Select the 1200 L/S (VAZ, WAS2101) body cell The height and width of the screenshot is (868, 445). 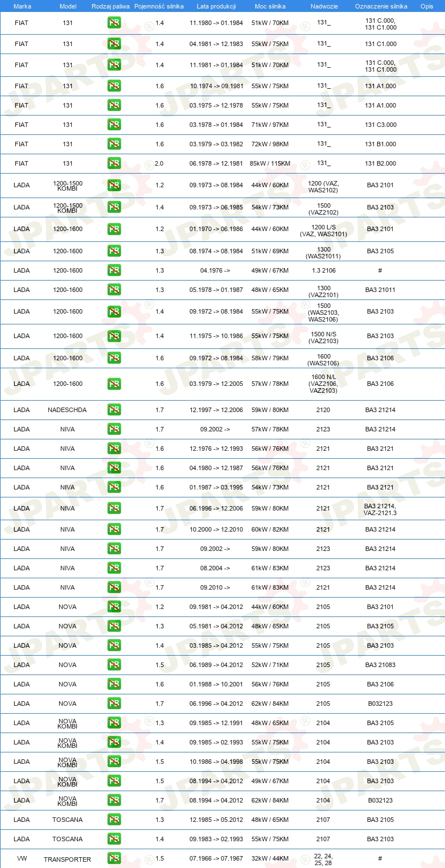click(323, 230)
